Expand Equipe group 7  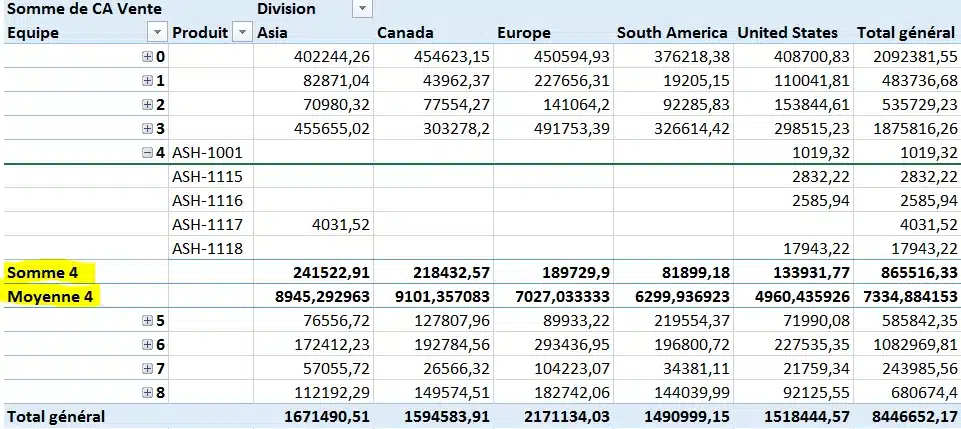pyautogui.click(x=147, y=368)
